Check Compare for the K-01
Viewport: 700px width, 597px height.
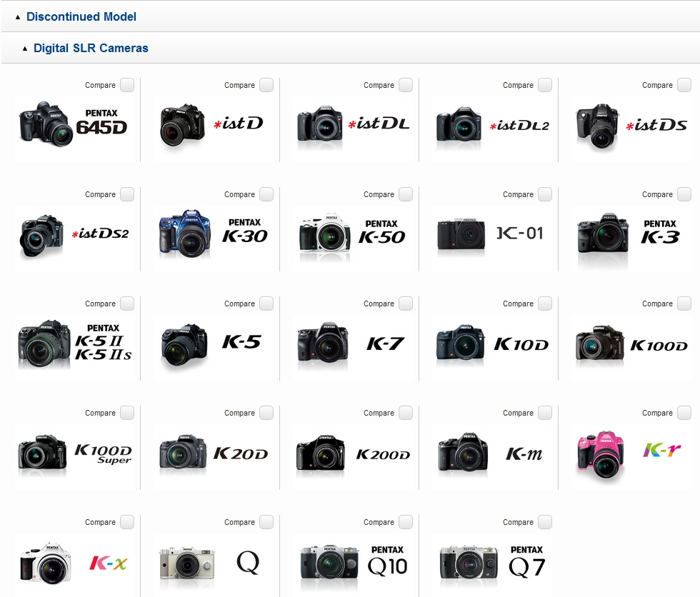coord(545,194)
